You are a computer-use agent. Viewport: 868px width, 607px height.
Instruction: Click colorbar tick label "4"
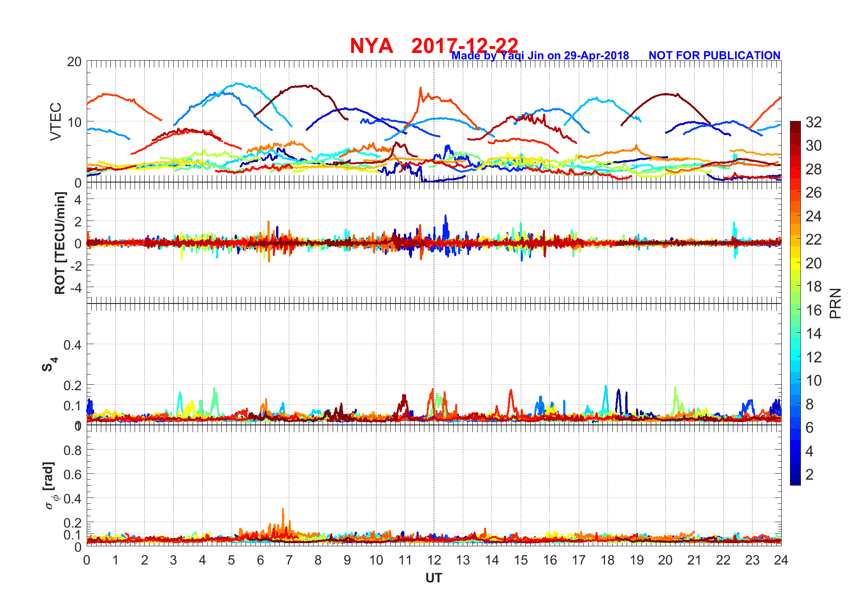(x=810, y=451)
